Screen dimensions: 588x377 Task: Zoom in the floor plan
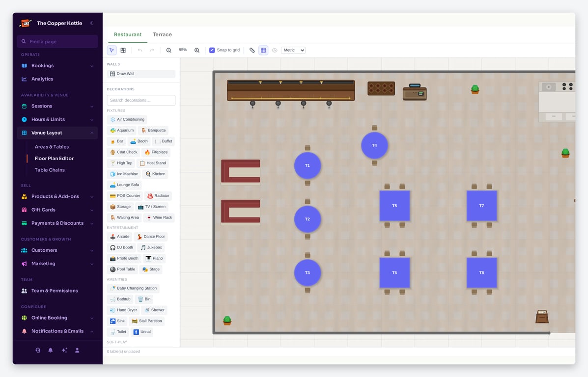coord(197,50)
